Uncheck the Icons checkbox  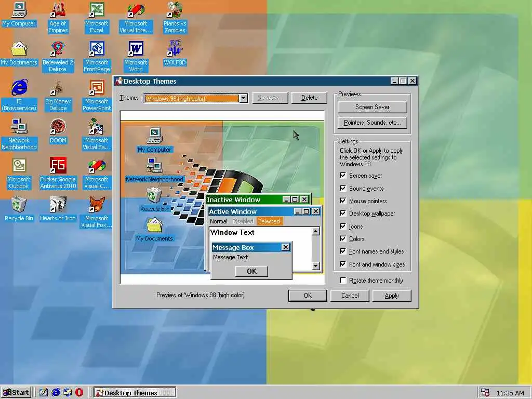click(x=343, y=227)
